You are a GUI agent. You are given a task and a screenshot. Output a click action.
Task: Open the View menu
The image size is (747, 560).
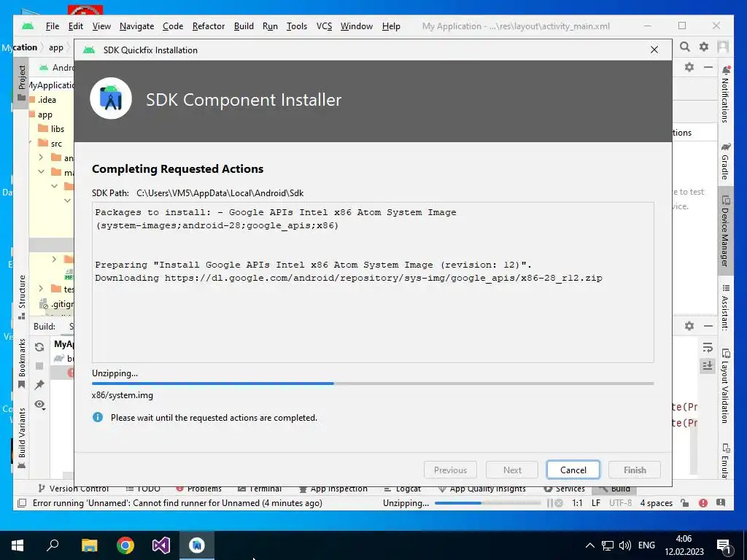101,26
